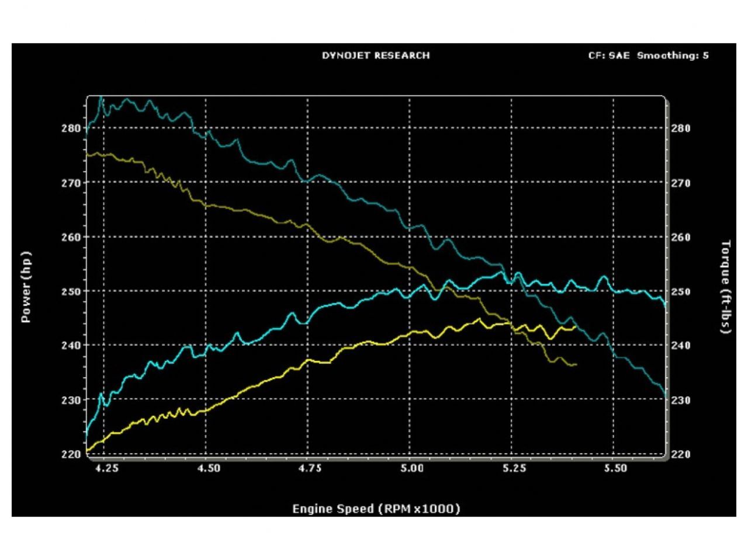Click the 270 value on the torque axis
The height and width of the screenshot is (560, 748).
681,183
